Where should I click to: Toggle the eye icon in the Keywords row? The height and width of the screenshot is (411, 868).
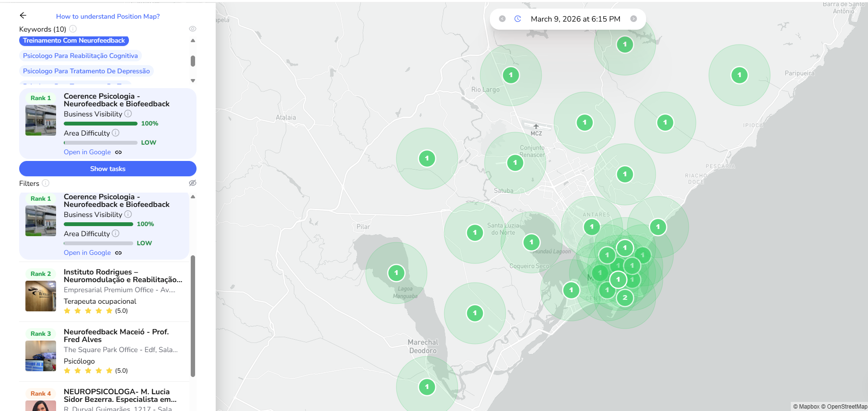click(193, 29)
